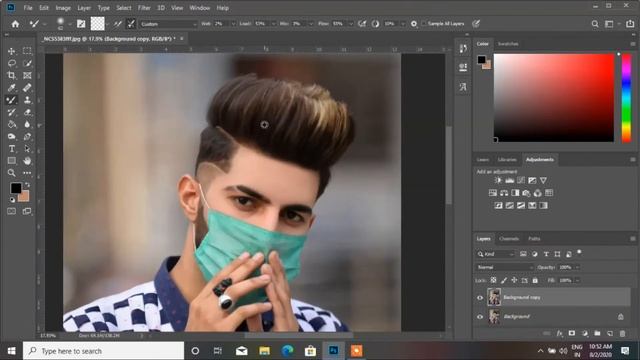
Task: Select the Clone Stamp tool
Action: click(27, 100)
